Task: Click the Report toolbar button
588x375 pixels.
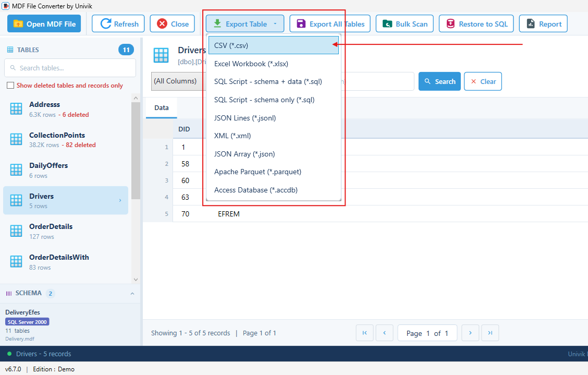Action: (543, 23)
